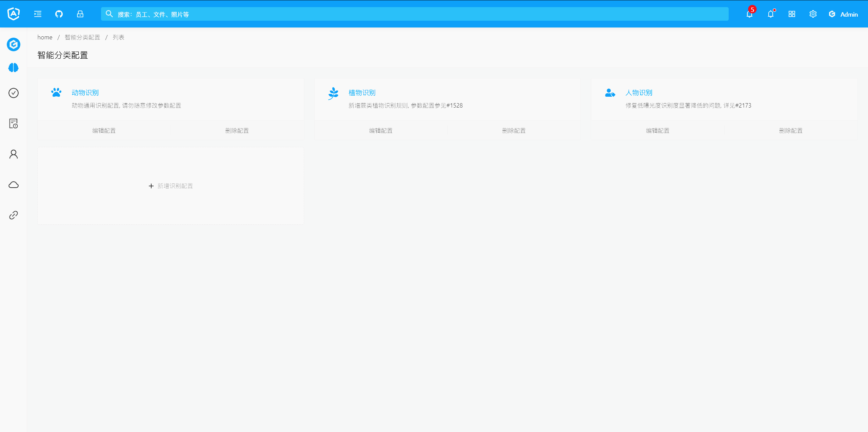The image size is (868, 432).
Task: Click the lock screen icon
Action: tap(80, 14)
